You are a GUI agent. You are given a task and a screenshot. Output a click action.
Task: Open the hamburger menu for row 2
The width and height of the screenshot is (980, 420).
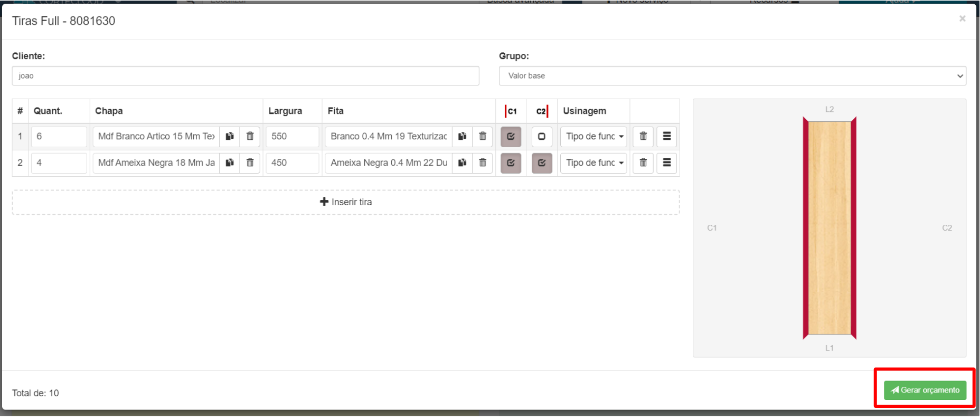tap(667, 163)
